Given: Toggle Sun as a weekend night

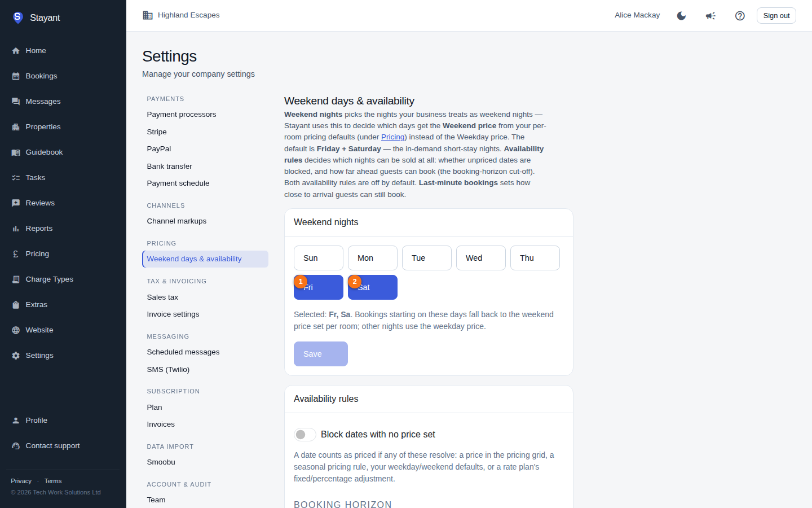Looking at the screenshot, I should [319, 258].
